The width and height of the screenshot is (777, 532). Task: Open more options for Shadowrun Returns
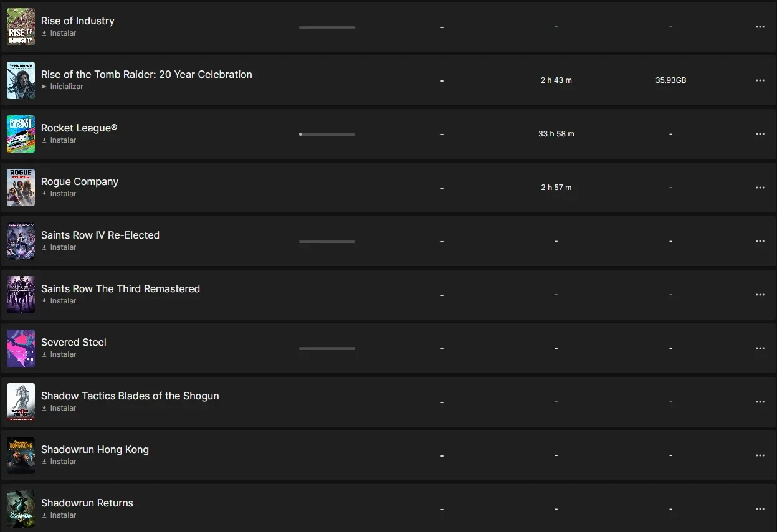tap(760, 509)
